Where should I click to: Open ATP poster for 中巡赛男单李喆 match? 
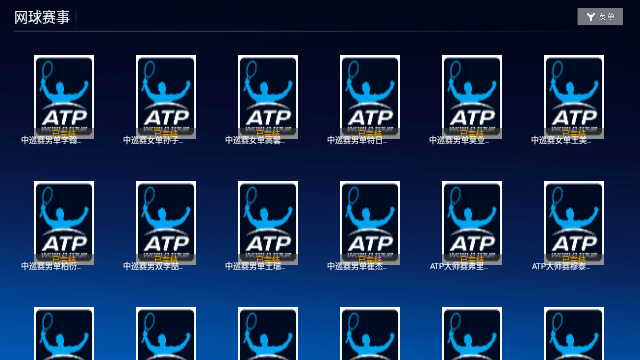tap(64, 97)
